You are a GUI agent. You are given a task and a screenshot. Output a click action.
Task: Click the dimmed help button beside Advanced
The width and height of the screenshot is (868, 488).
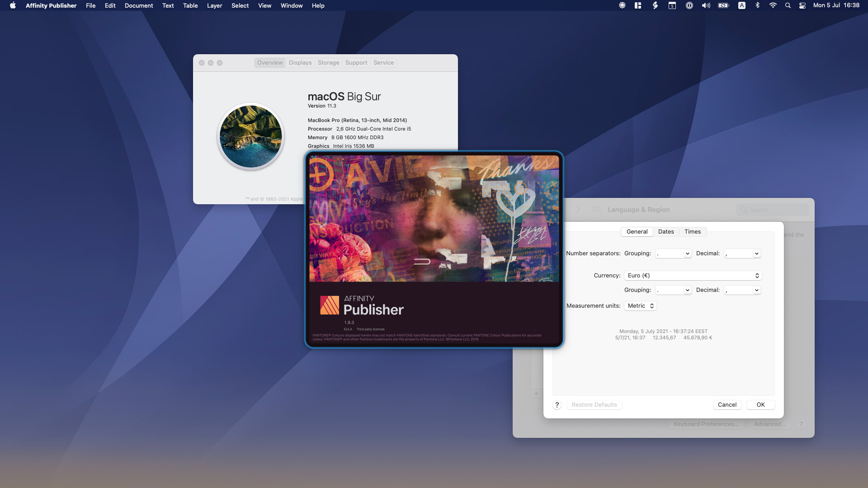click(x=801, y=424)
